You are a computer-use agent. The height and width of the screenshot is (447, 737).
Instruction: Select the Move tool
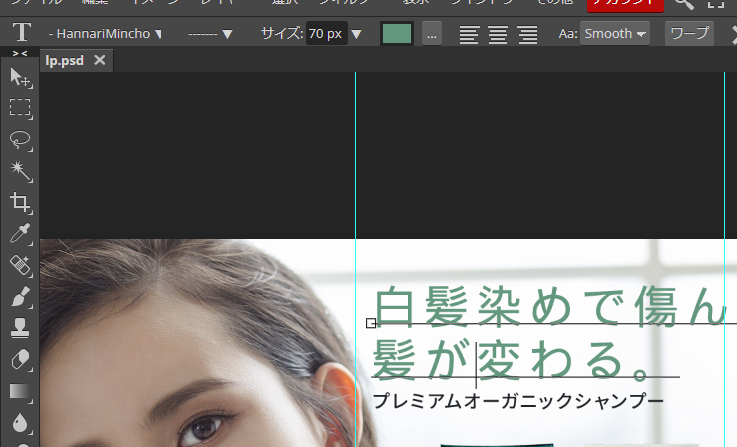(x=20, y=77)
